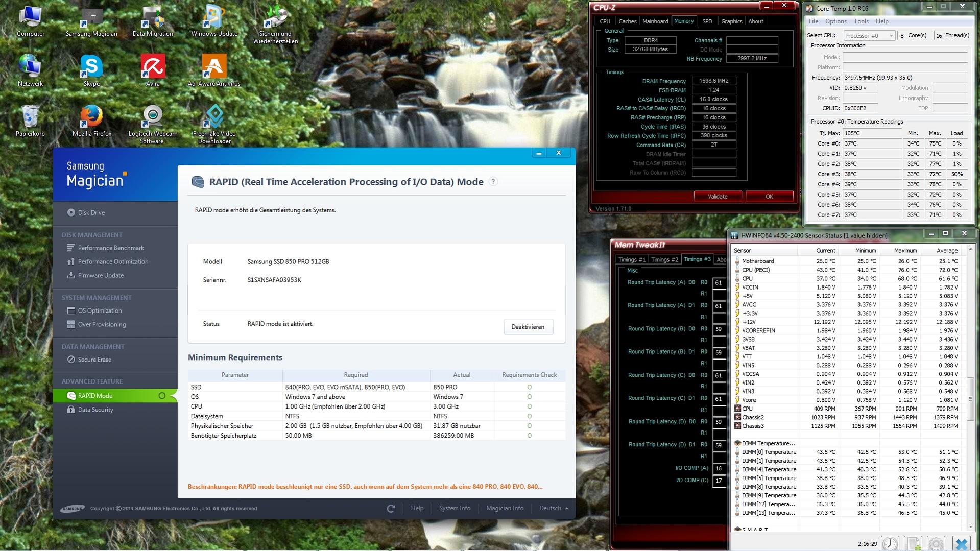
Task: Launch Mozilla Firefox from desktop
Action: coord(91,121)
